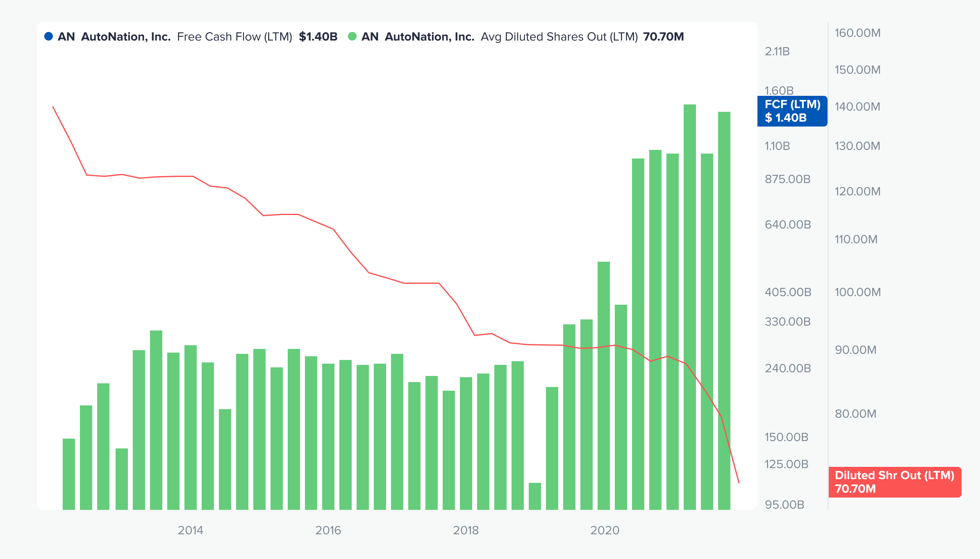Click the $1.40B legend value

coord(318,37)
